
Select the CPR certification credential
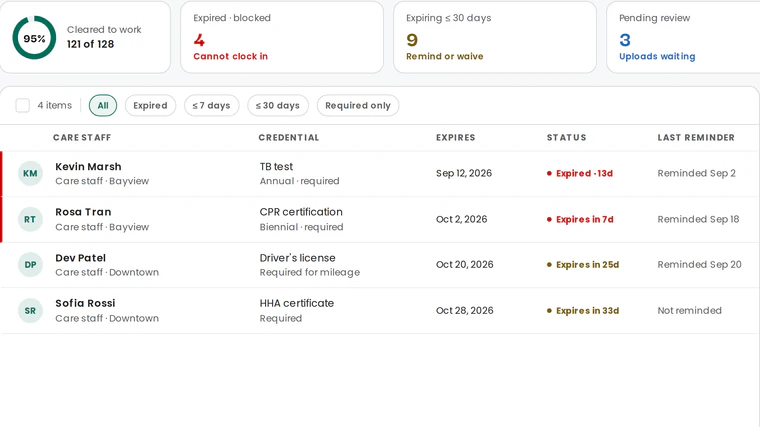coord(301,212)
